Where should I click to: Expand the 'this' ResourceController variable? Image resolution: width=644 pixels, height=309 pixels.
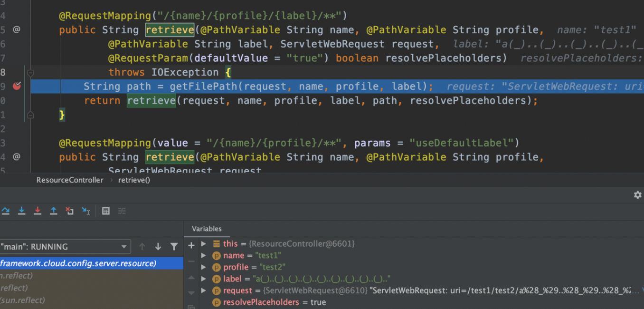click(204, 244)
